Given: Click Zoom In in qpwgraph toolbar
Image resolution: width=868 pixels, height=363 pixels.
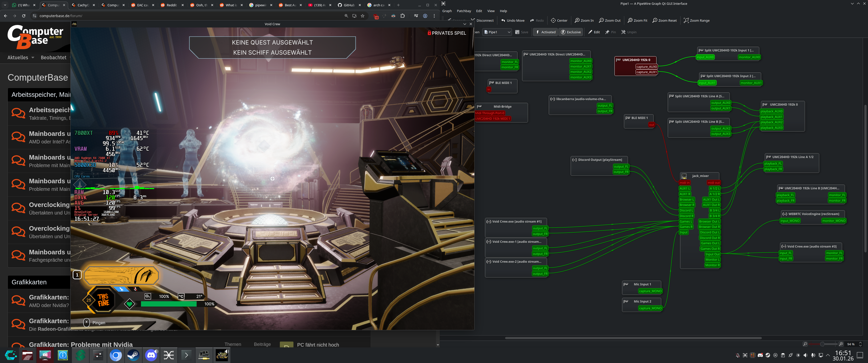Looking at the screenshot, I should [584, 20].
